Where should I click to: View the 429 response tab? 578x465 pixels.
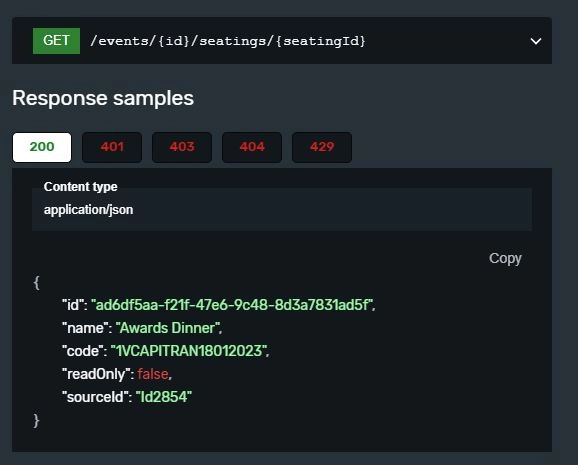click(x=322, y=147)
